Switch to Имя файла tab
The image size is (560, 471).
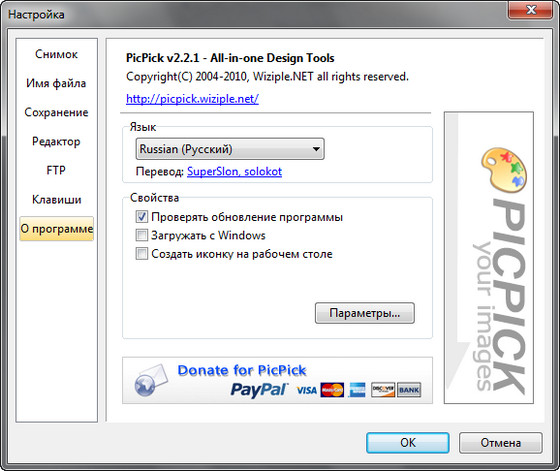point(56,83)
